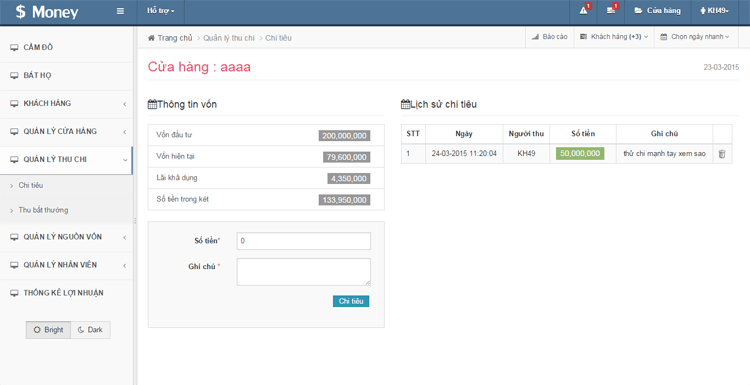Click the calendar icon of Thông tin vốn
The height and width of the screenshot is (385, 750).
tap(152, 104)
